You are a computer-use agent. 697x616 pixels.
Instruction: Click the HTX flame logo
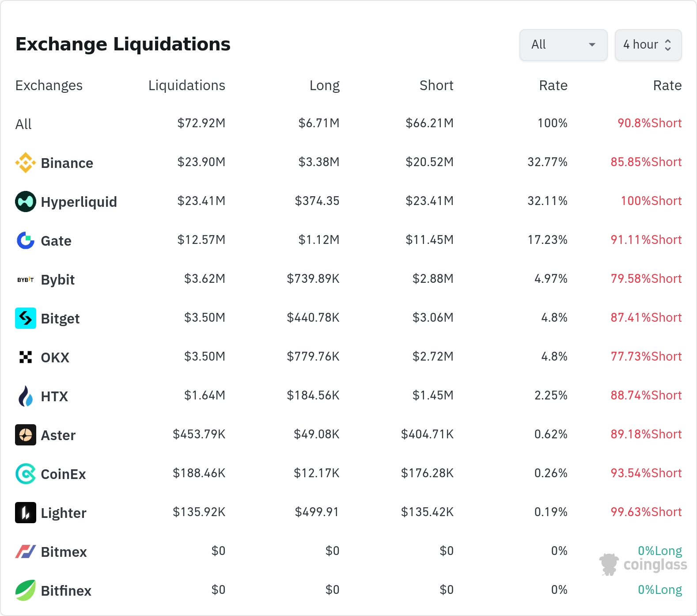tap(26, 396)
